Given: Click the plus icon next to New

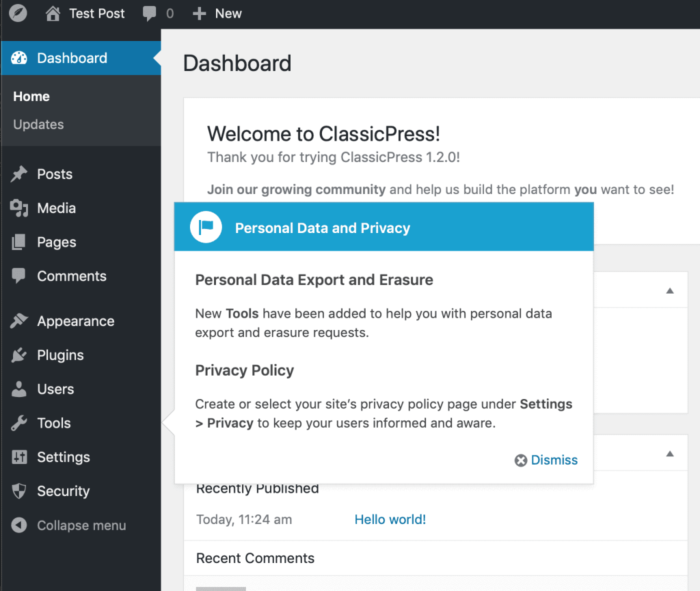Looking at the screenshot, I should 199,14.
